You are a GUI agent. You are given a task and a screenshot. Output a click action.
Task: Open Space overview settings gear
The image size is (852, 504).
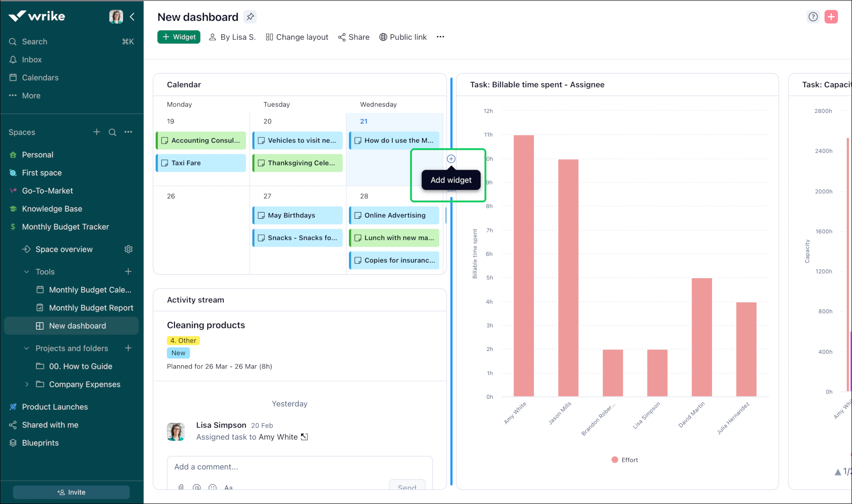tap(128, 249)
